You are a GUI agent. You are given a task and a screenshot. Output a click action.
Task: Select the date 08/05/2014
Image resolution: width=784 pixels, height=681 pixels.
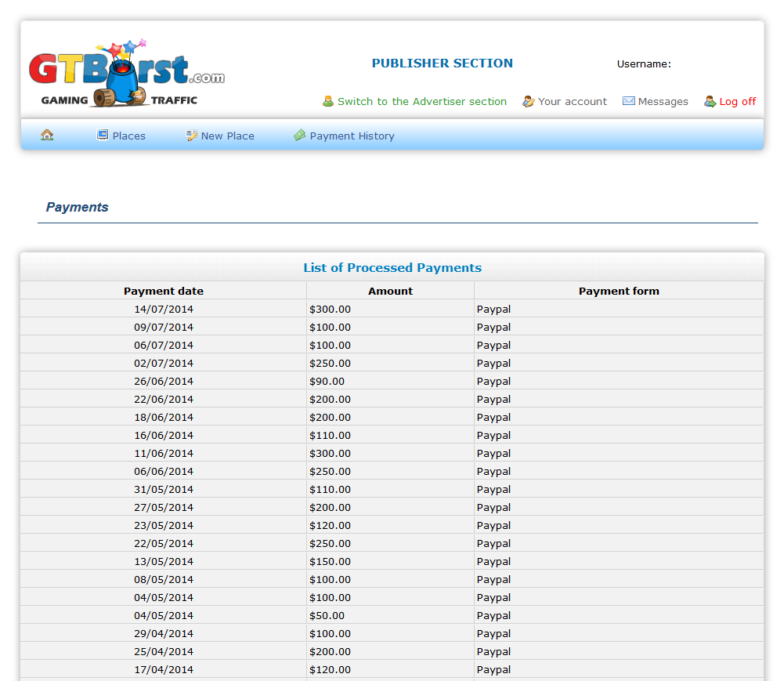164,579
